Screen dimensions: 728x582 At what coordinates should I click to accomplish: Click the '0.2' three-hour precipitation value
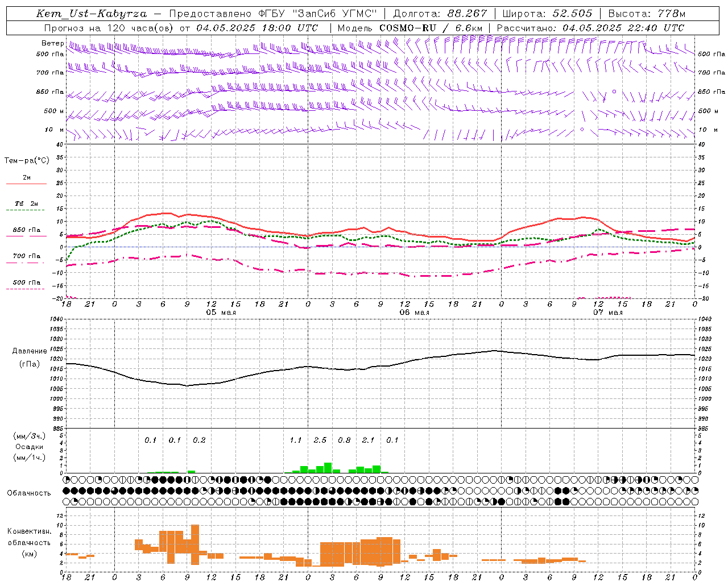pos(199,440)
